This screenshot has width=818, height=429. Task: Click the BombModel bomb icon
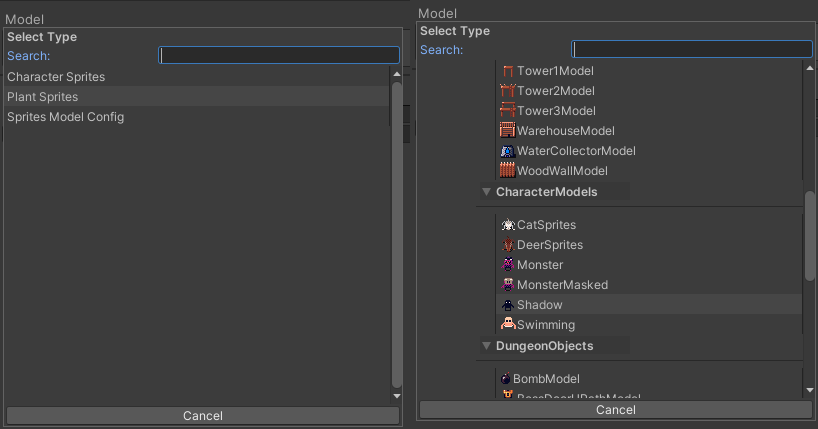506,378
